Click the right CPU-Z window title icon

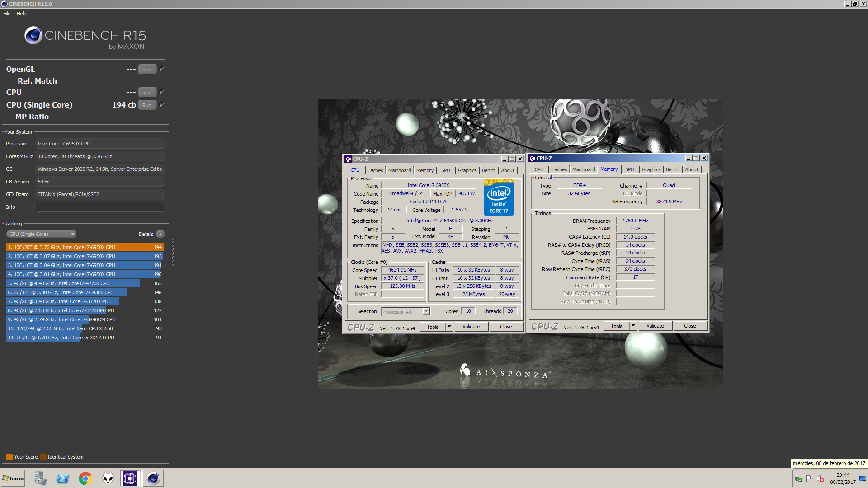[x=532, y=158]
